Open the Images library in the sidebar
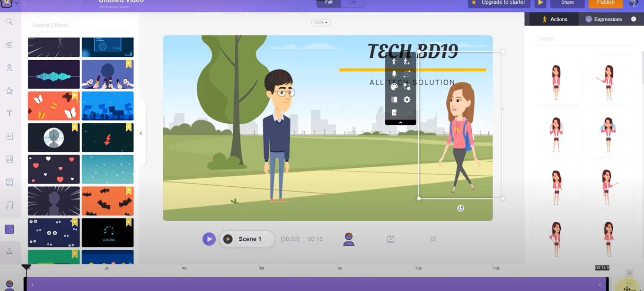Screen dimensions: 644x291 point(9,159)
